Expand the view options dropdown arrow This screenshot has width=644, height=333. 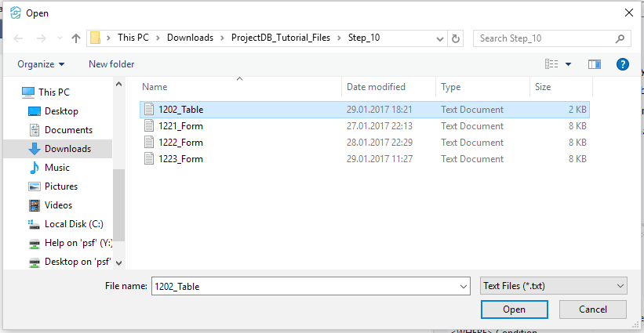point(568,64)
